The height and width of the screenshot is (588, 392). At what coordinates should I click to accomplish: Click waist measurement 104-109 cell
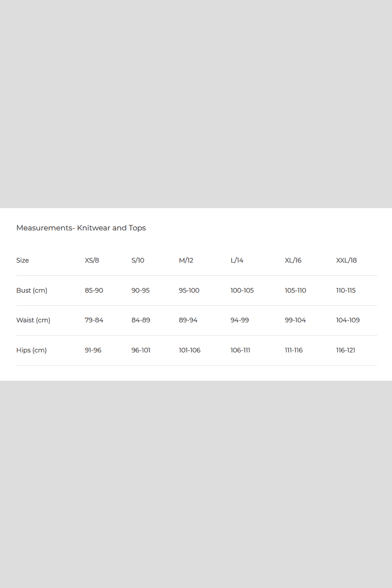pyautogui.click(x=348, y=320)
